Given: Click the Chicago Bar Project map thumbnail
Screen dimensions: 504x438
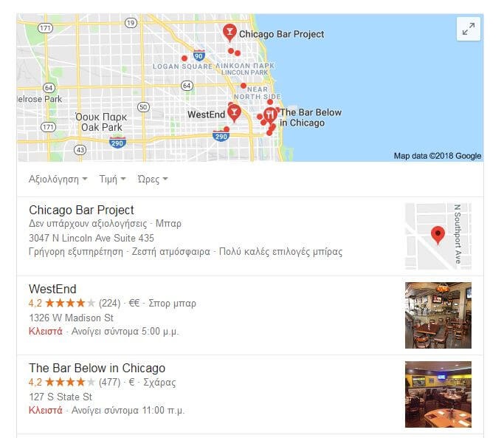Looking at the screenshot, I should tap(438, 236).
